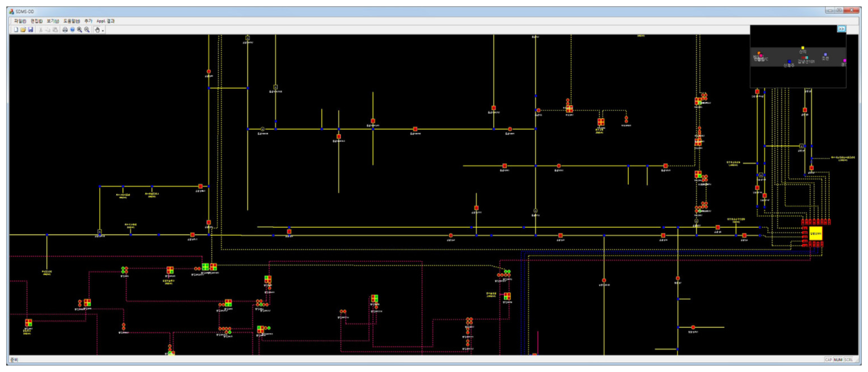This screenshot has width=868, height=372.
Task: Click the 추가 menu item
Action: pos(88,21)
